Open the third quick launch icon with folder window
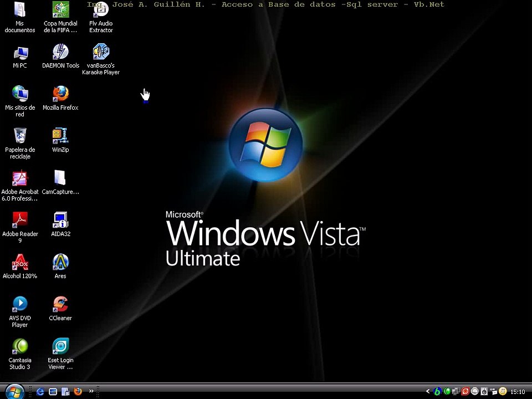Viewport: 532px width, 399px height. pos(65,392)
